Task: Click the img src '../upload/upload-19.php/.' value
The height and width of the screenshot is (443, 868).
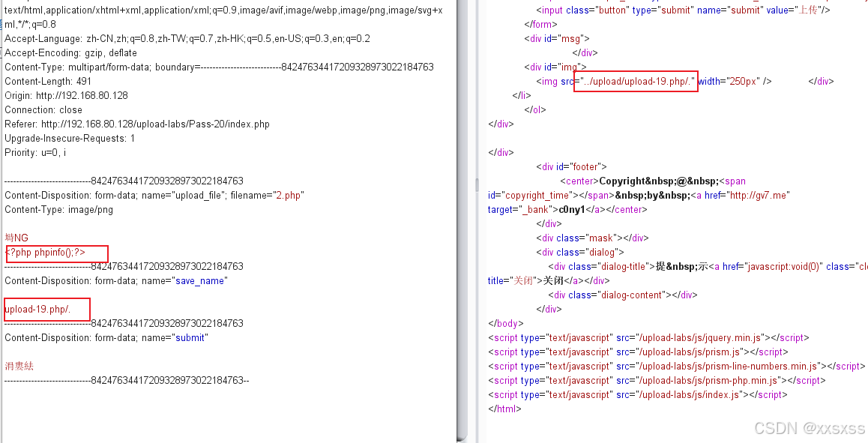Action: tap(637, 82)
